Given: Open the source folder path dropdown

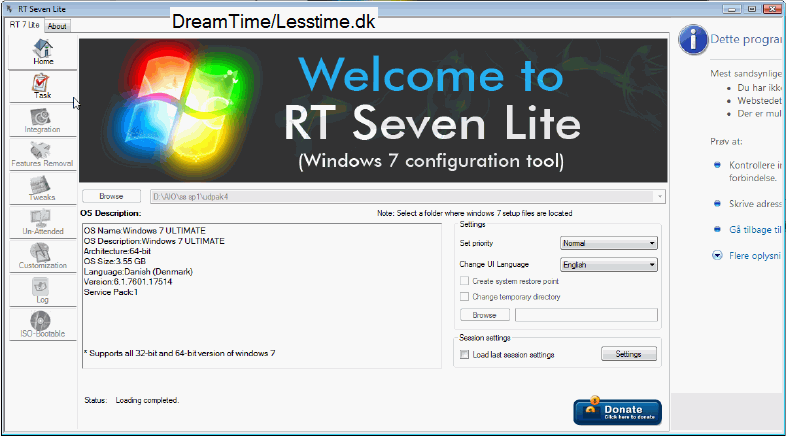Looking at the screenshot, I should pyautogui.click(x=660, y=197).
